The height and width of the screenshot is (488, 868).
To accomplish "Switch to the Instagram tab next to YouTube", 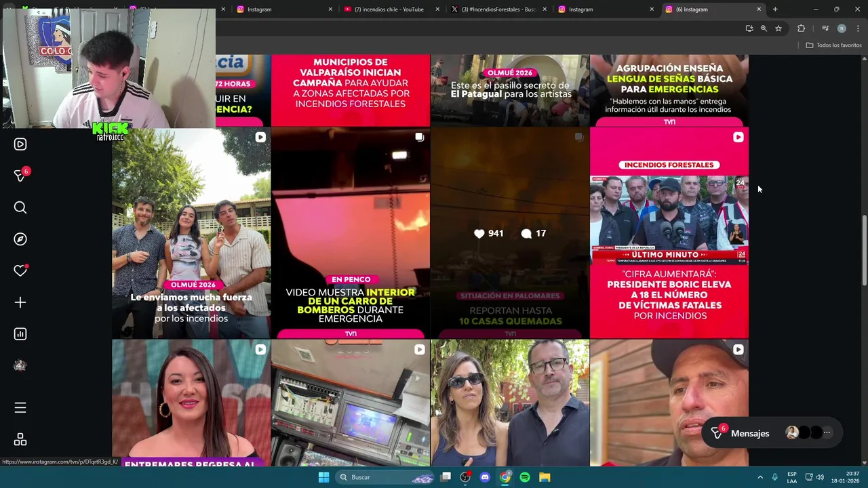I will point(285,9).
